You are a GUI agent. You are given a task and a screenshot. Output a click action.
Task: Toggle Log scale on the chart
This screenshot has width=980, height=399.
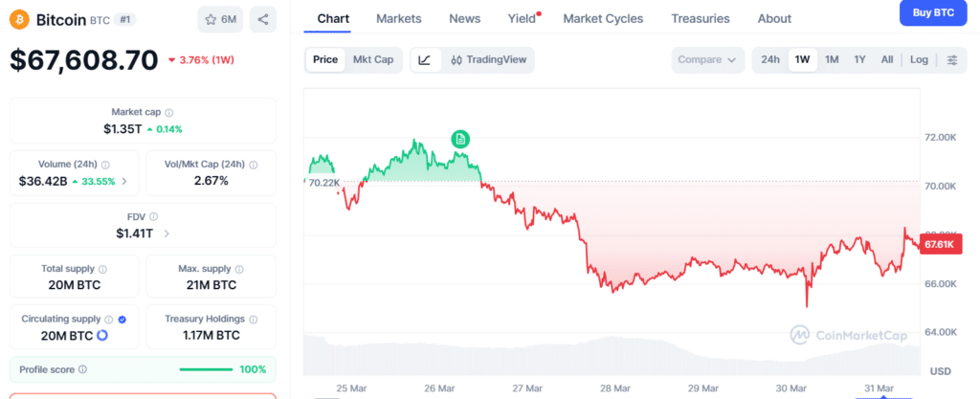coord(919,59)
